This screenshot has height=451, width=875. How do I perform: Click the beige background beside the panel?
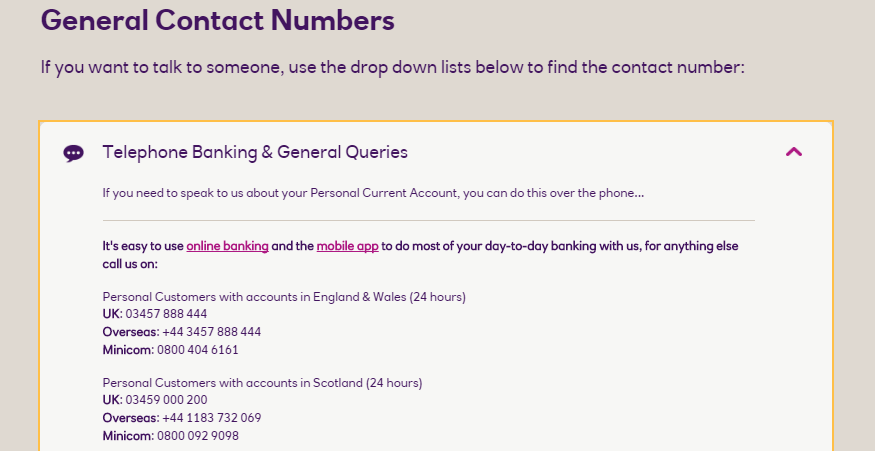854,279
